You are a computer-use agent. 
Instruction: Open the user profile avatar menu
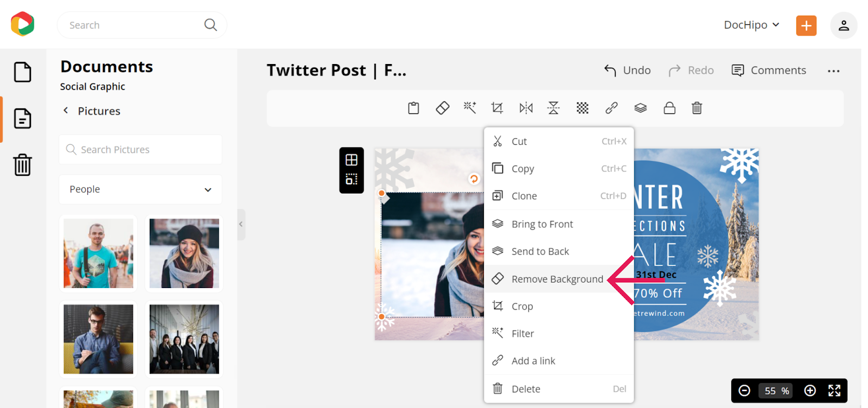click(844, 25)
